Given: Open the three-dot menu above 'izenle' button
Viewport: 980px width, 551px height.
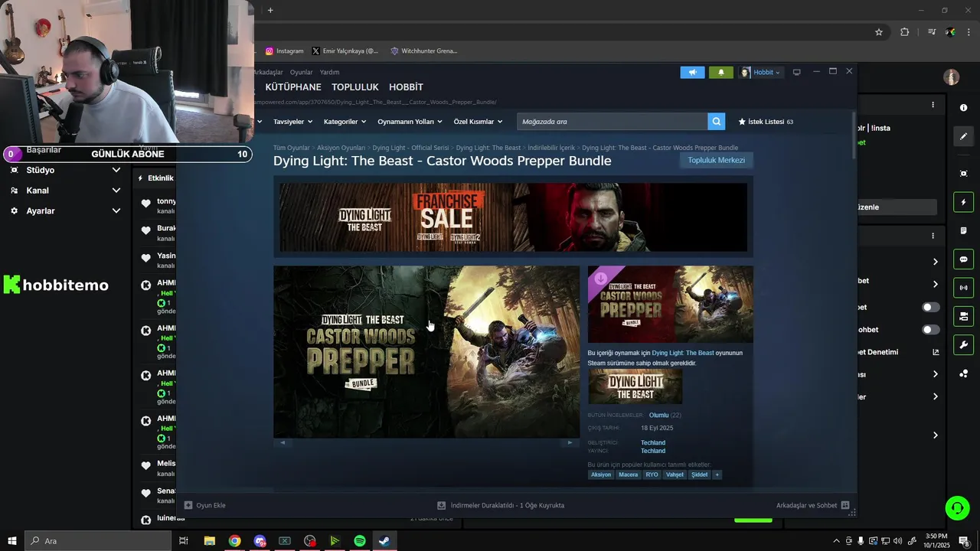Looking at the screenshot, I should click(933, 105).
